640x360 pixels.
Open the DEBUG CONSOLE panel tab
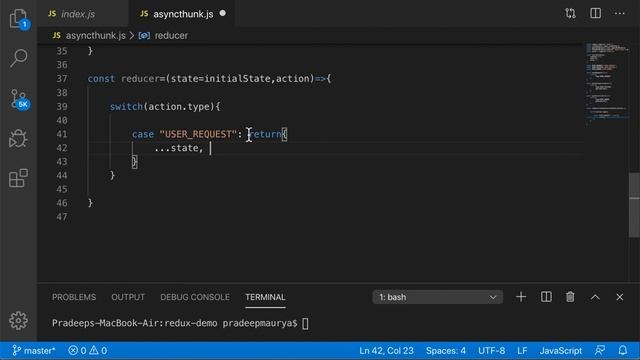point(195,297)
